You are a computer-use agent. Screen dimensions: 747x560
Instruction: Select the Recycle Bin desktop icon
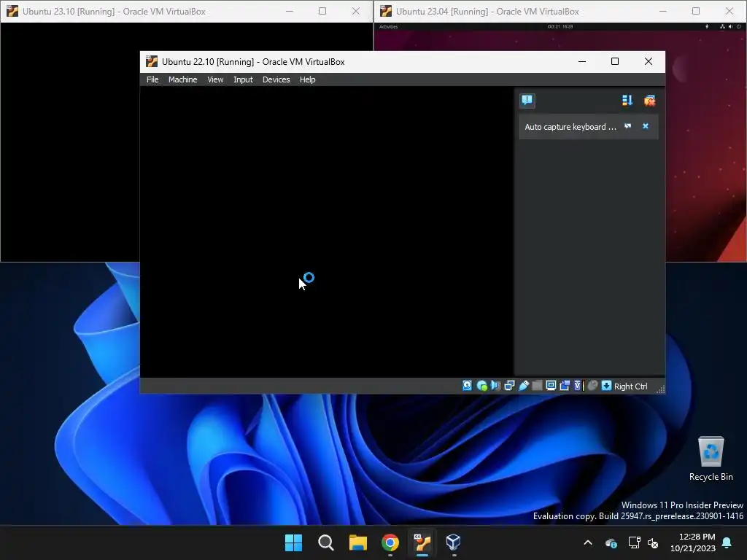click(711, 459)
